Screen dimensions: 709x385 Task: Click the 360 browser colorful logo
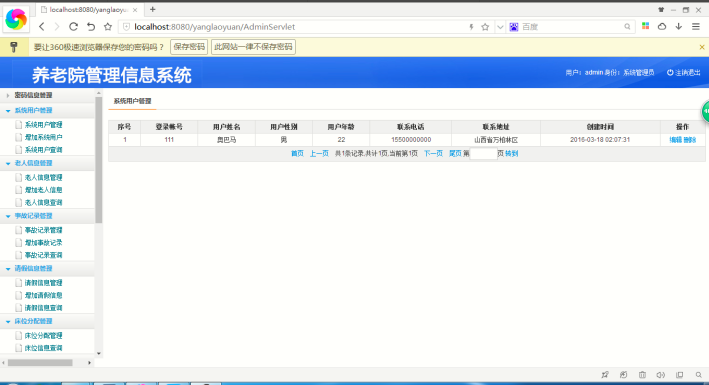click(x=16, y=19)
